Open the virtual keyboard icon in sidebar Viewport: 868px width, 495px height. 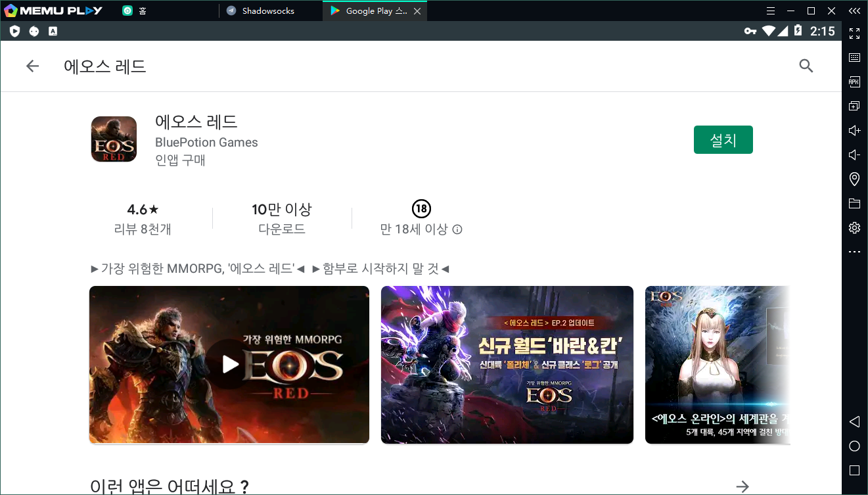(x=854, y=57)
